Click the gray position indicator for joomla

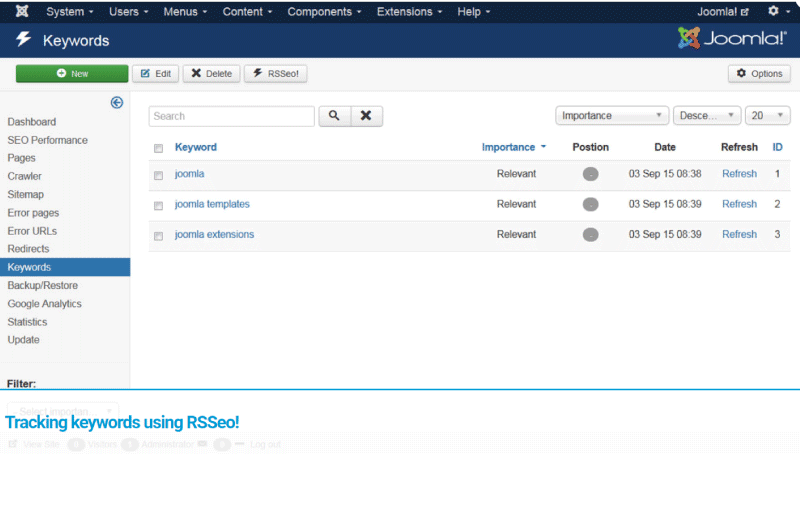click(x=590, y=174)
